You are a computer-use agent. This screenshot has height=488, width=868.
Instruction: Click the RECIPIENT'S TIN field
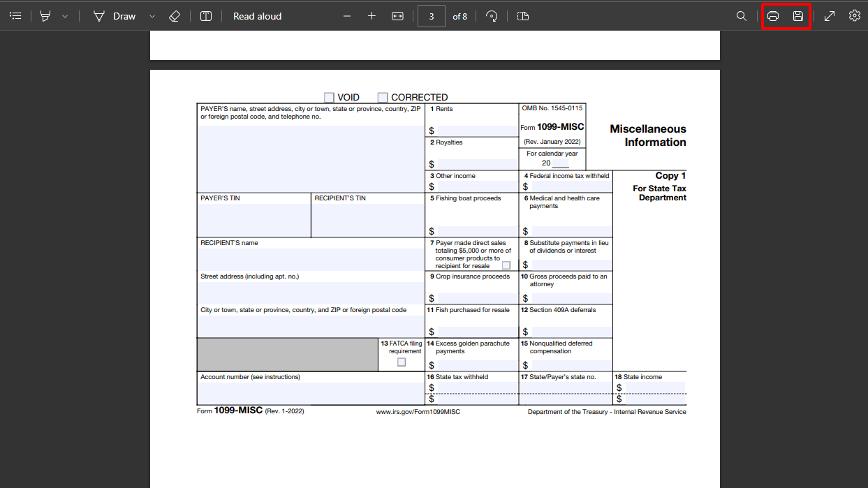coord(368,220)
